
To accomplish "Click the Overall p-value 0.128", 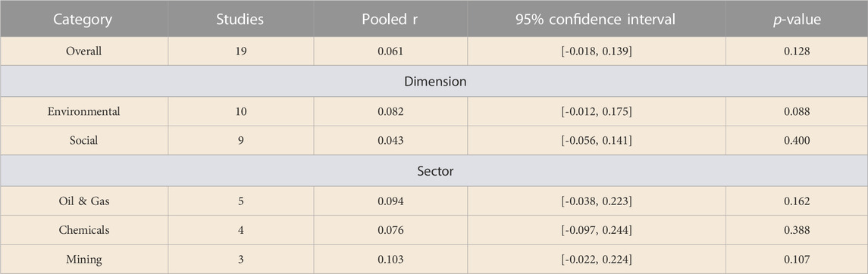I will click(797, 51).
